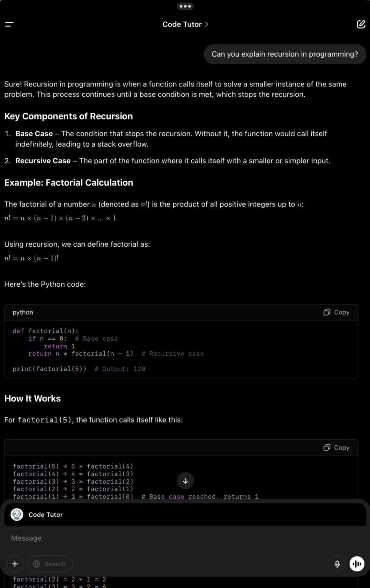Click the "Key Components of Recursion" heading
The image size is (370, 588).
pos(68,116)
